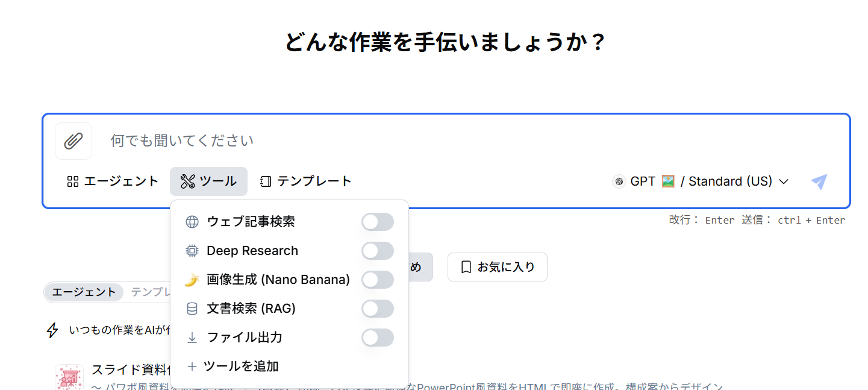Collapse the ツール dropdown menu
Viewport: 868px width, 390px height.
tap(208, 181)
